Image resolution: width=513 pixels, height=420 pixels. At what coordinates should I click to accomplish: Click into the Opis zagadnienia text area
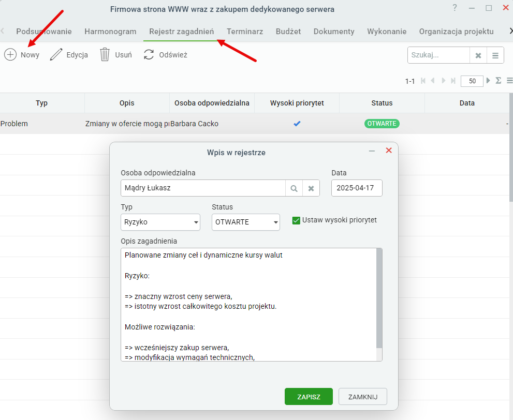(248, 305)
